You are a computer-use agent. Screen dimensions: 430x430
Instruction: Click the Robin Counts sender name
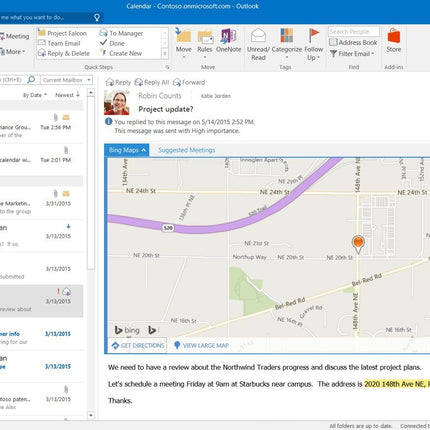point(160,96)
